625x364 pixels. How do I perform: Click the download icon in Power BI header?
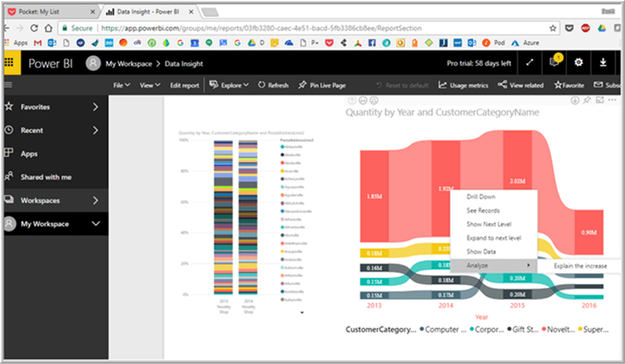pyautogui.click(x=603, y=63)
